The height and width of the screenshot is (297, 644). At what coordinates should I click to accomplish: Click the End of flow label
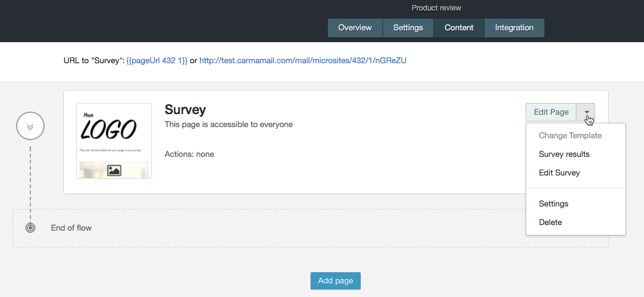point(71,228)
